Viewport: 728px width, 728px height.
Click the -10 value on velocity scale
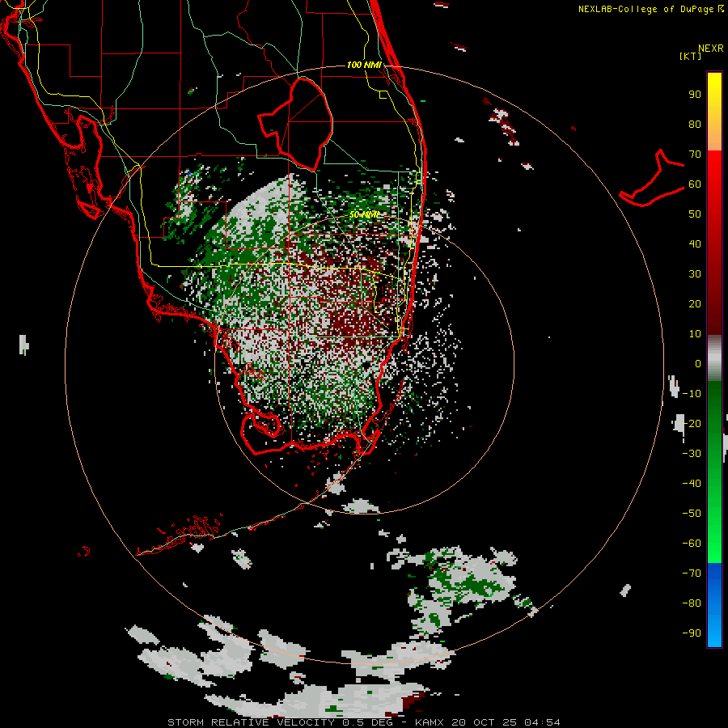click(692, 394)
